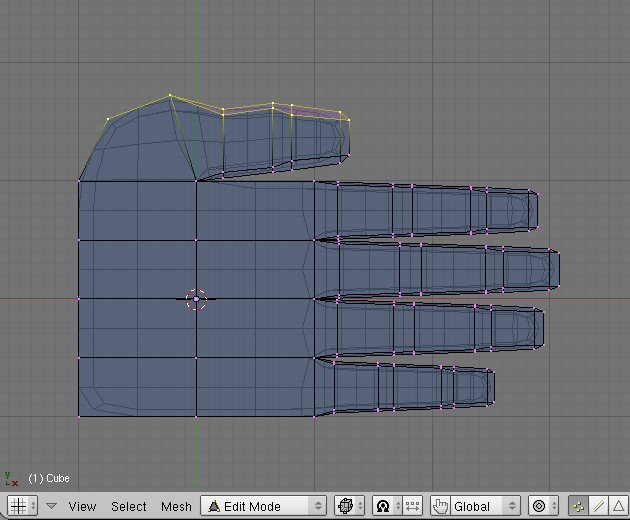Viewport: 630px width, 520px height.
Task: Open the 3D View window type selector
Action: pyautogui.click(x=23, y=506)
